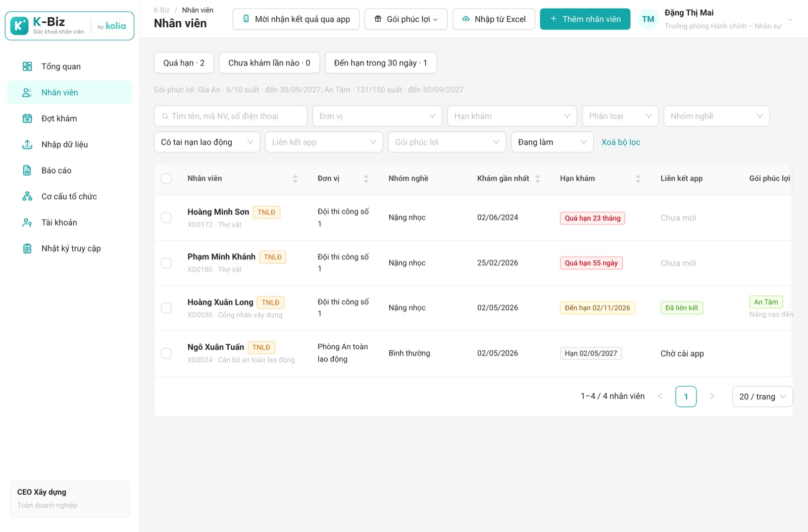Click the Nhật ký truy cập clipboard icon
The width and height of the screenshot is (808, 532).
tap(27, 248)
